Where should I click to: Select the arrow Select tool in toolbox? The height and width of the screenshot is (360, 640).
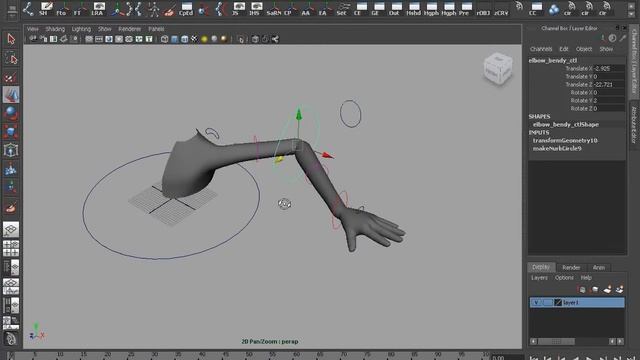click(x=11, y=39)
